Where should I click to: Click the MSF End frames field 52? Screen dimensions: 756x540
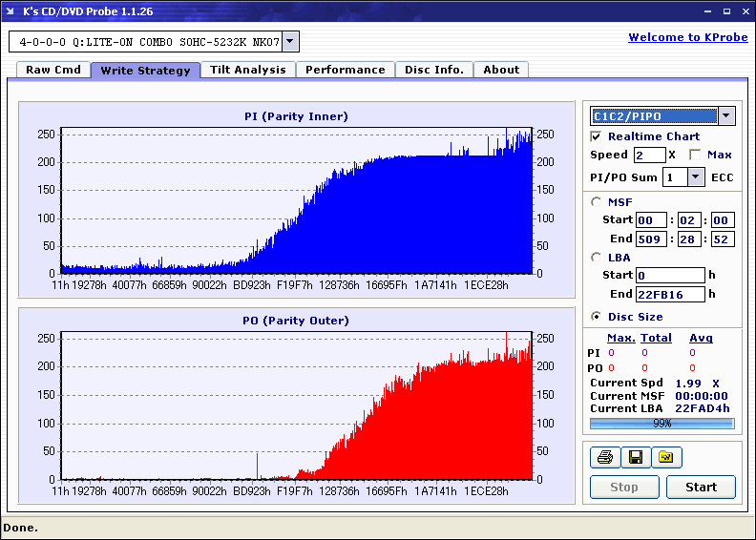point(723,239)
